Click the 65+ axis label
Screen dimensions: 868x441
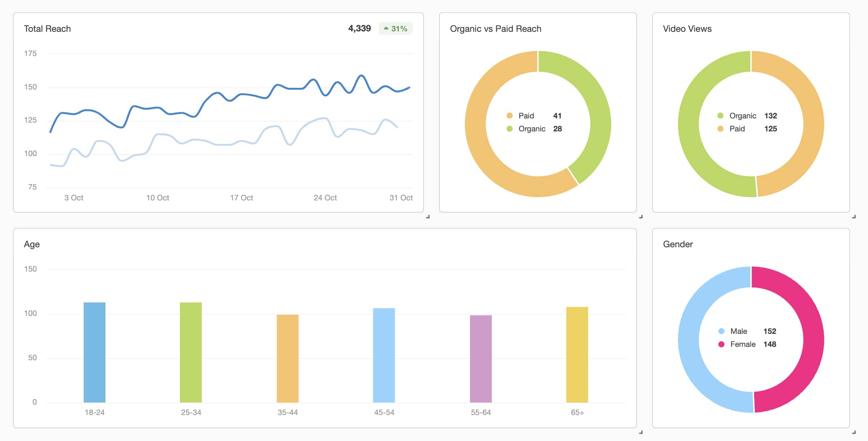pyautogui.click(x=577, y=413)
